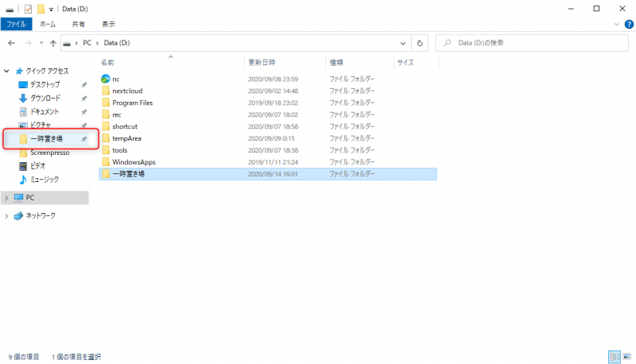The height and width of the screenshot is (364, 636).
Task: Go forward with the forward arrow
Action: point(28,43)
